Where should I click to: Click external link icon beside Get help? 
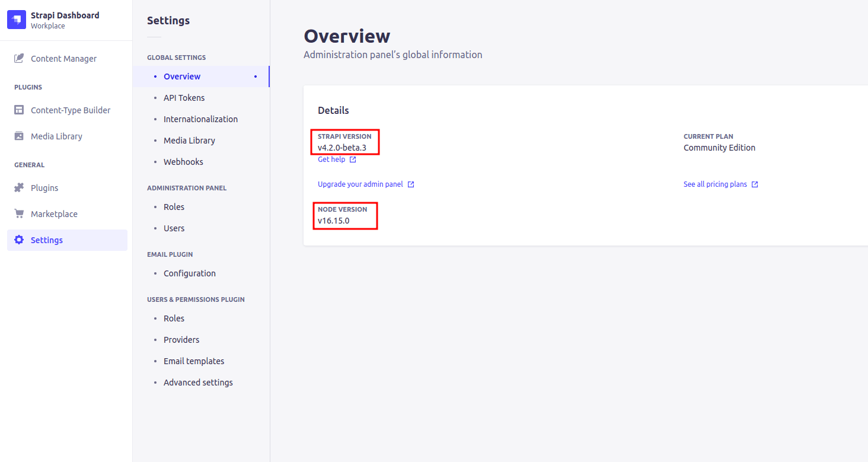click(353, 160)
